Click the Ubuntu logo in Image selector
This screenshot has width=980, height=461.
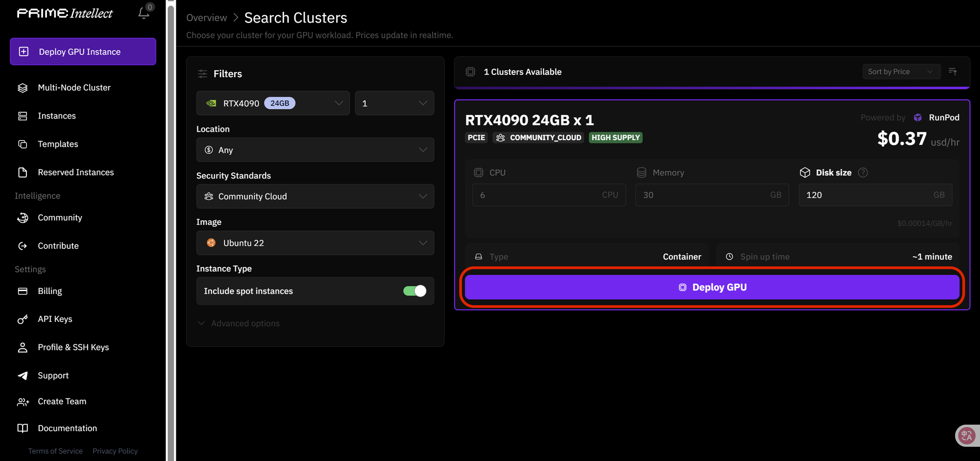pos(211,243)
